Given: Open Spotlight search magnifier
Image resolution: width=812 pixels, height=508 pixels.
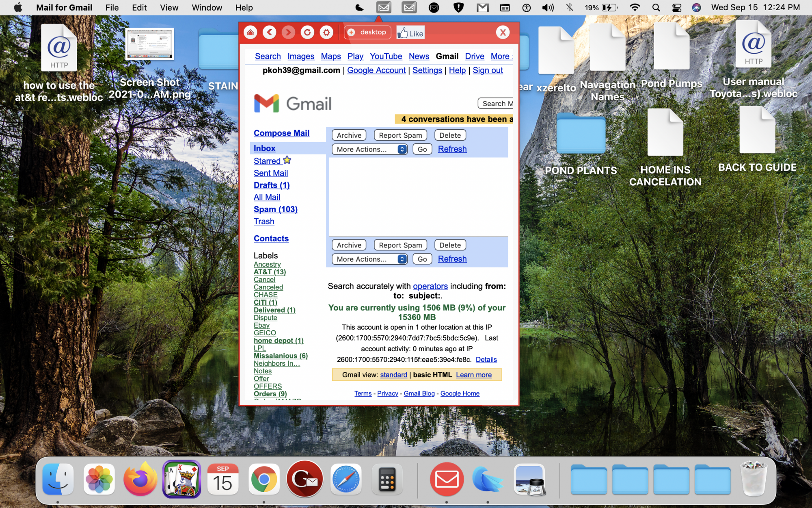Looking at the screenshot, I should pyautogui.click(x=656, y=7).
